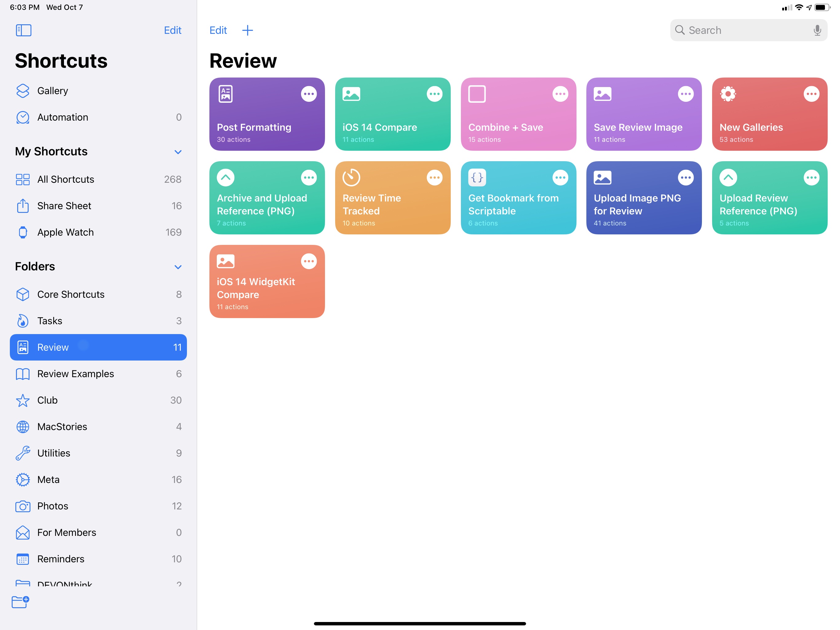The image size is (840, 630).
Task: Open the Reminders folder
Action: click(98, 559)
